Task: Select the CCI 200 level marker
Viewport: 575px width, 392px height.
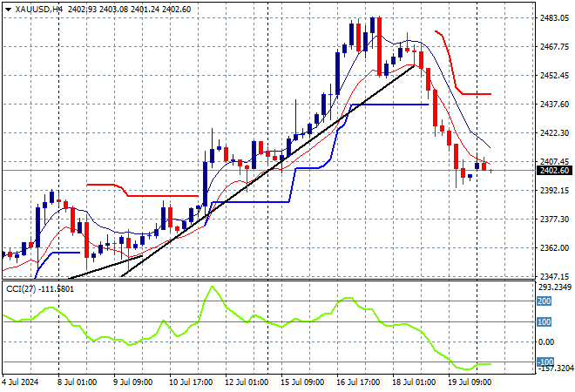Action: click(x=545, y=301)
